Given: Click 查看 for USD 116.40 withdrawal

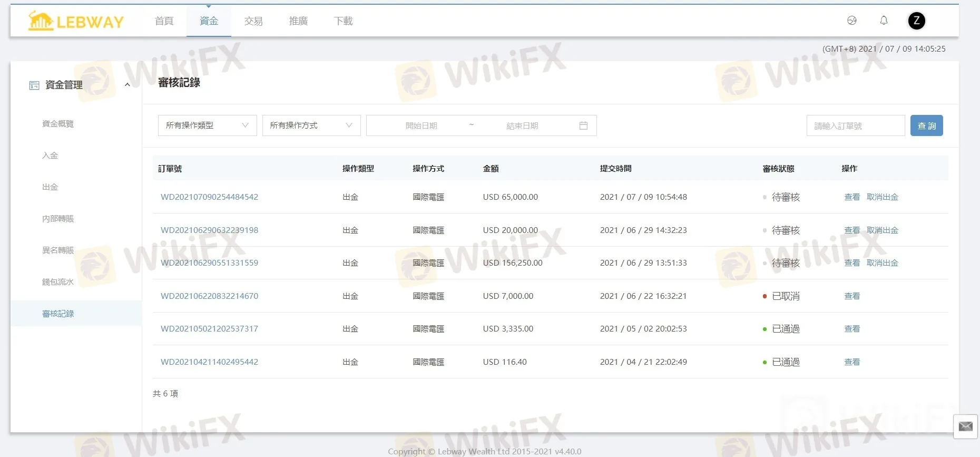Looking at the screenshot, I should pos(852,362).
